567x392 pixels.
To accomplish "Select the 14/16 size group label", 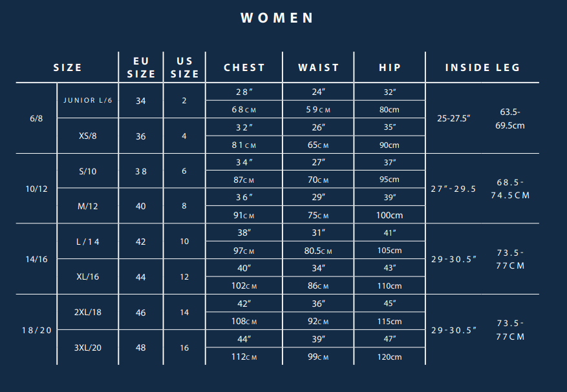I will [36, 259].
